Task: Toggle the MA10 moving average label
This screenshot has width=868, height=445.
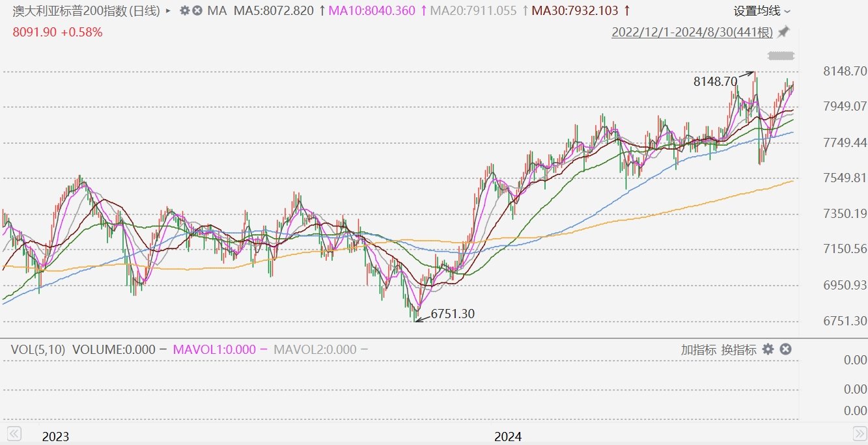Action: (x=372, y=11)
